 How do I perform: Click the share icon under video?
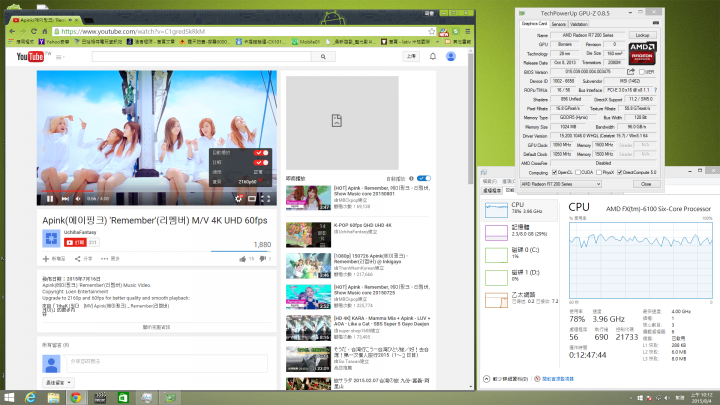(78, 259)
